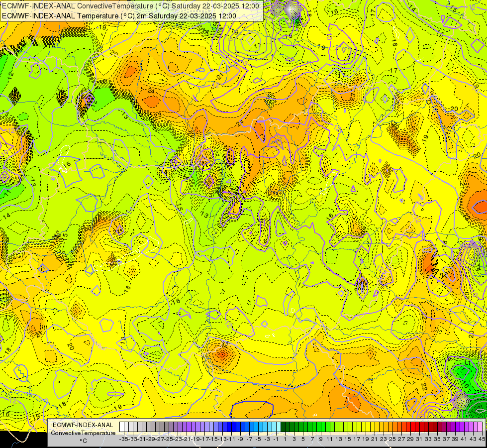Select the darkest green legend swatch

(283, 427)
